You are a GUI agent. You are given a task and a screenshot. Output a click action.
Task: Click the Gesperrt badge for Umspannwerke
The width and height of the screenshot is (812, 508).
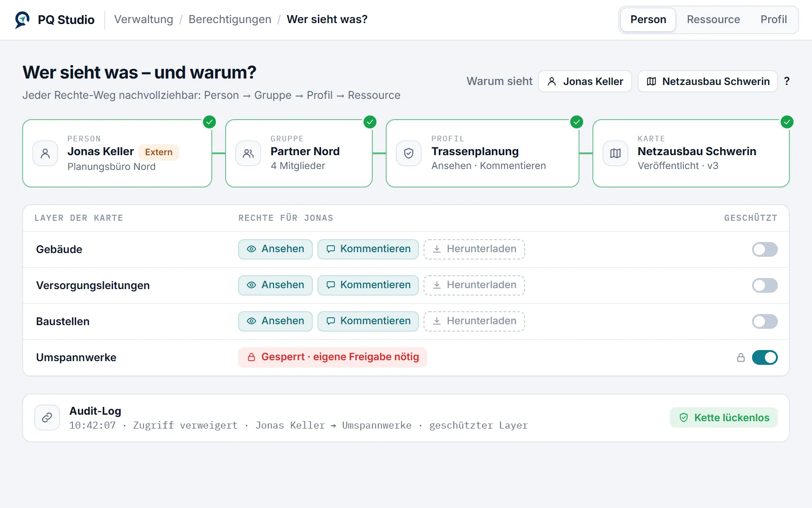point(333,357)
